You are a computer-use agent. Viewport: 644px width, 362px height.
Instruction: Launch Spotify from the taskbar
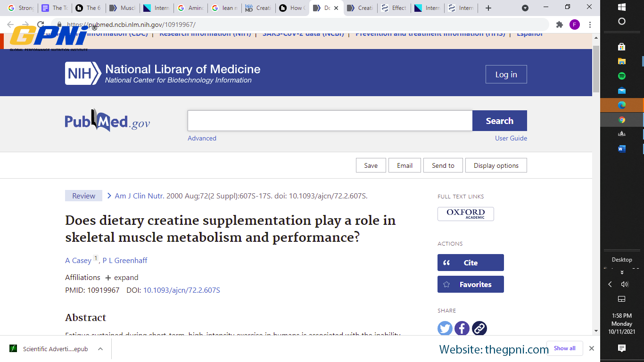tap(621, 76)
